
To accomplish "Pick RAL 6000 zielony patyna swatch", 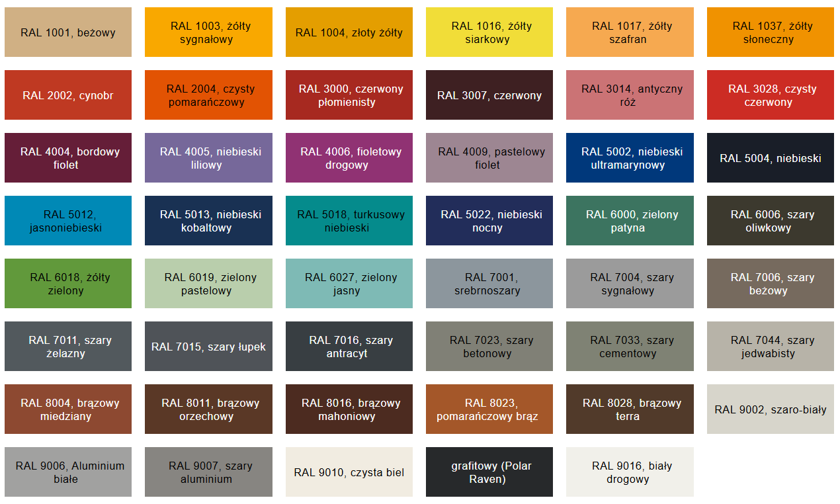I will coord(630,221).
